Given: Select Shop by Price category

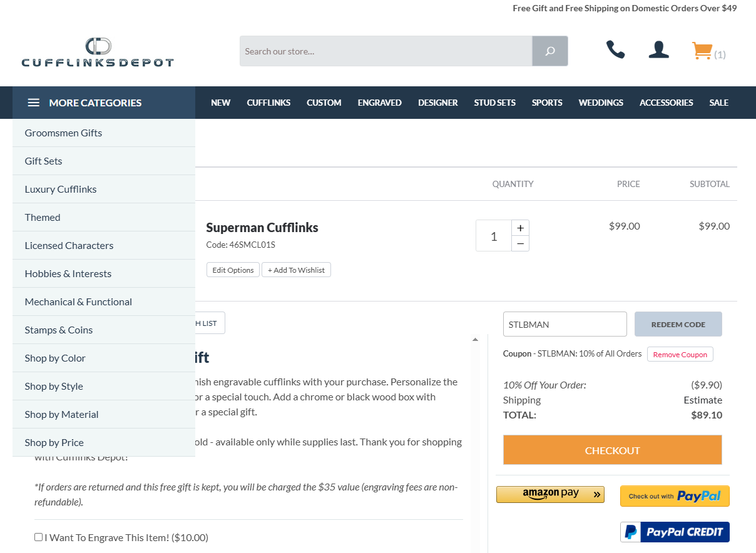Looking at the screenshot, I should (x=104, y=442).
